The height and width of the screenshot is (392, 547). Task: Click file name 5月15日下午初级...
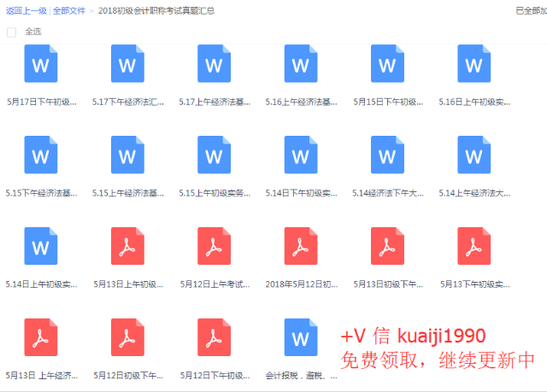pyautogui.click(x=388, y=102)
